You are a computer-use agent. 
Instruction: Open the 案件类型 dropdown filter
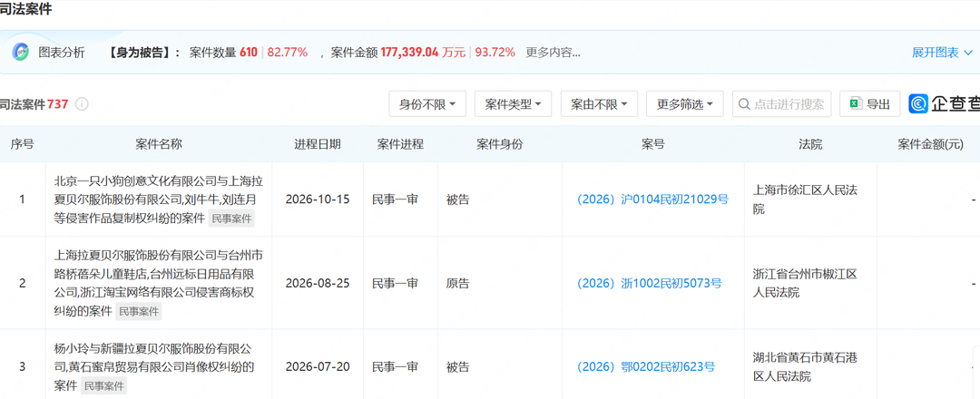513,104
